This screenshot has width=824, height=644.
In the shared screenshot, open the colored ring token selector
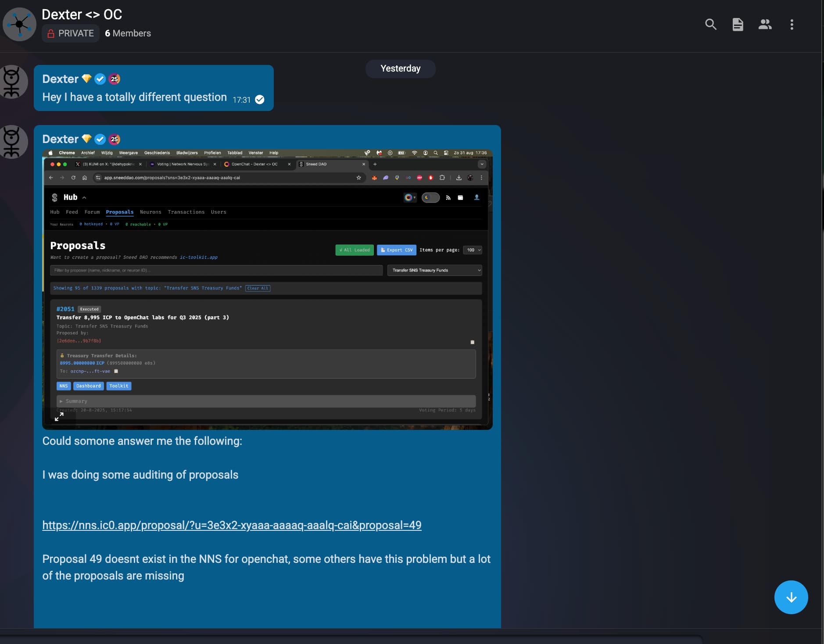tap(410, 197)
